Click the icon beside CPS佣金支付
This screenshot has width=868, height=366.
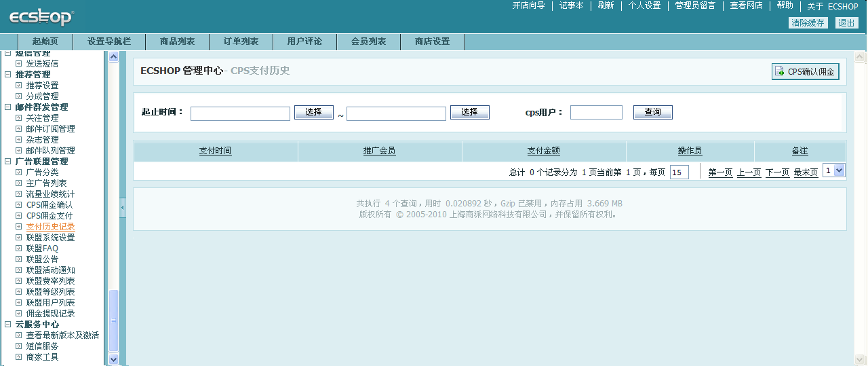[x=19, y=216]
